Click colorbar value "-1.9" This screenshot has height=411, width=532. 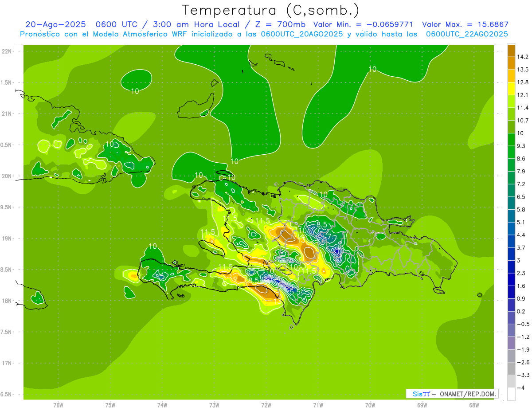(x=523, y=349)
